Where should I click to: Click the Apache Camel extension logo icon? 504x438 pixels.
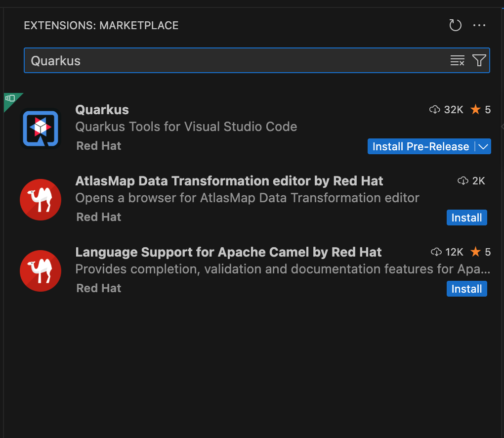tap(41, 271)
